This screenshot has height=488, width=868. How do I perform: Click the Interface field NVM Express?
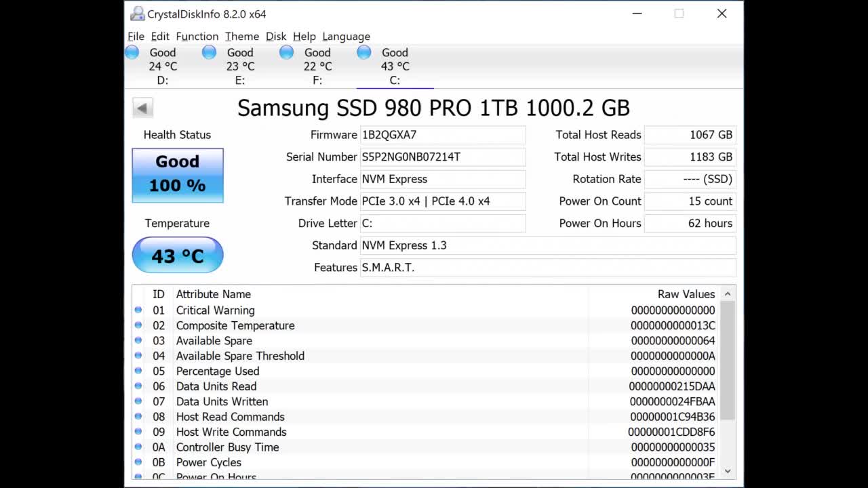click(443, 179)
